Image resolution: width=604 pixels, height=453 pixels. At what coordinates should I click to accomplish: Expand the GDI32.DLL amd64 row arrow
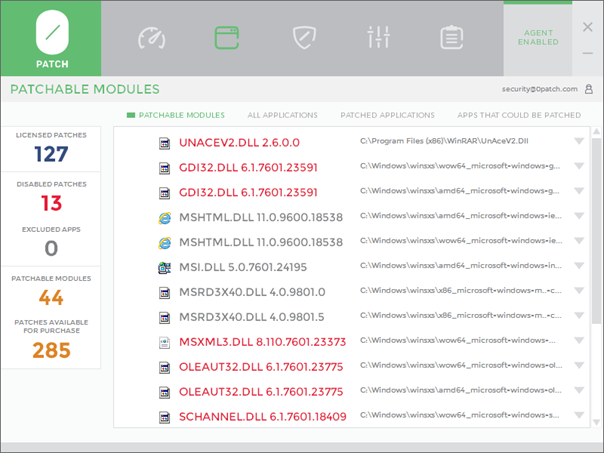[579, 191]
